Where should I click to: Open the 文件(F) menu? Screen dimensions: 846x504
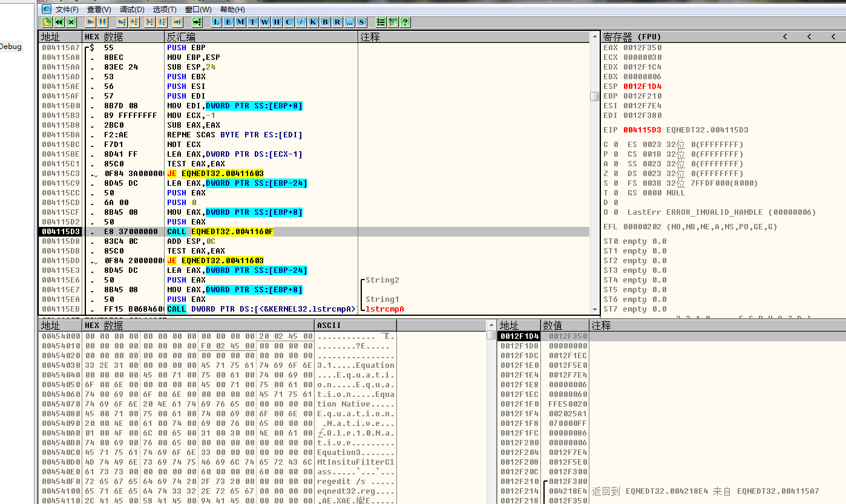(67, 10)
